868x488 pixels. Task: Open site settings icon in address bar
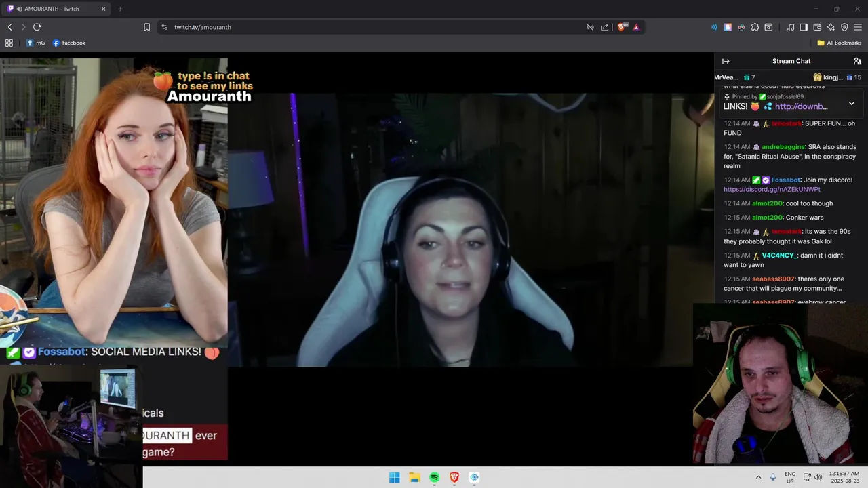164,27
